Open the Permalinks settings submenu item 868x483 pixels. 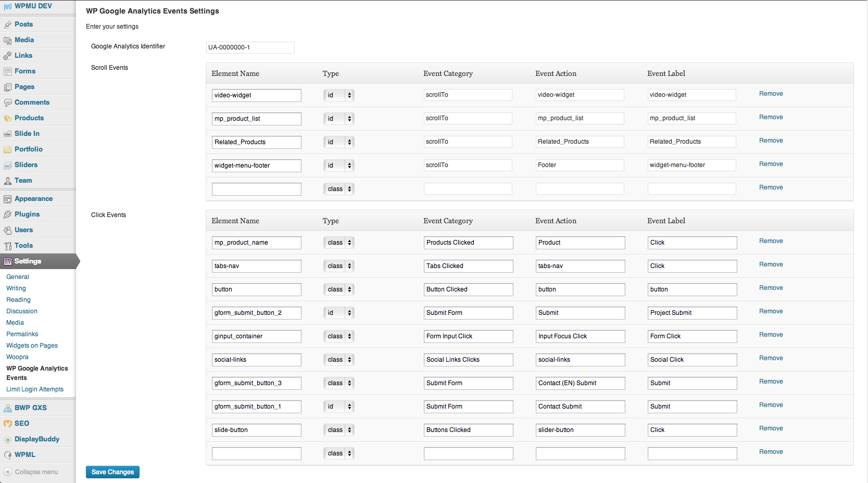click(x=22, y=334)
